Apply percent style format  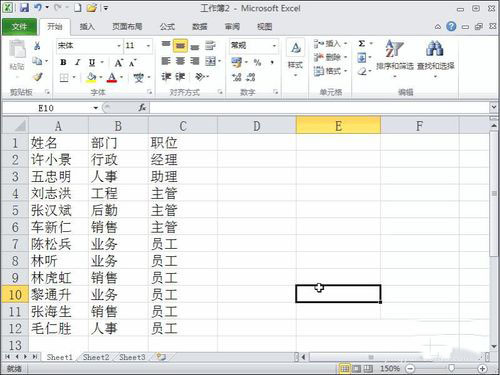click(257, 62)
